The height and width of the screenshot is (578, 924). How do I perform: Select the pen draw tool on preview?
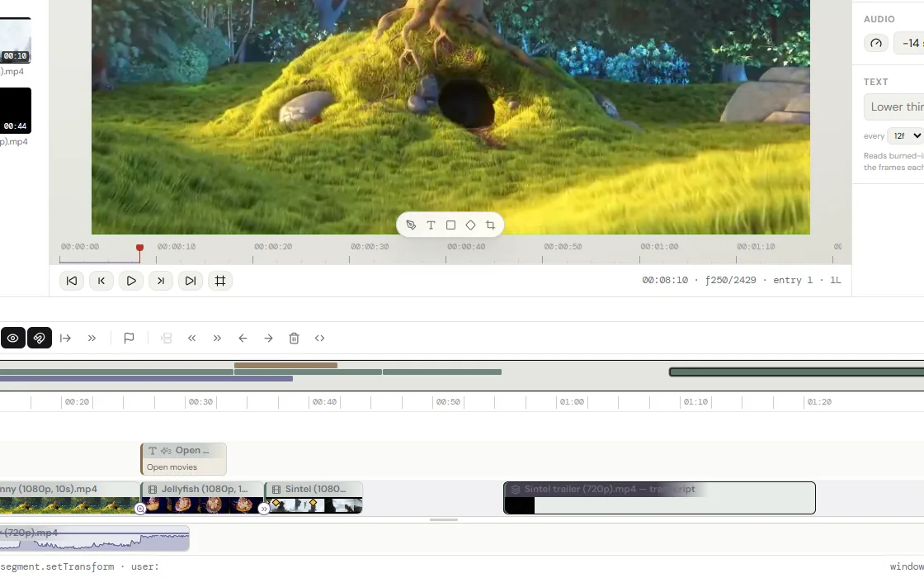411,225
